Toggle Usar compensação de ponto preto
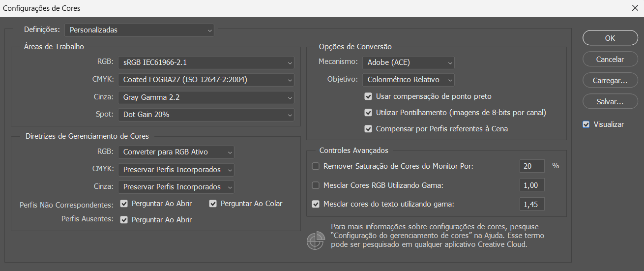The height and width of the screenshot is (271, 644). click(368, 96)
